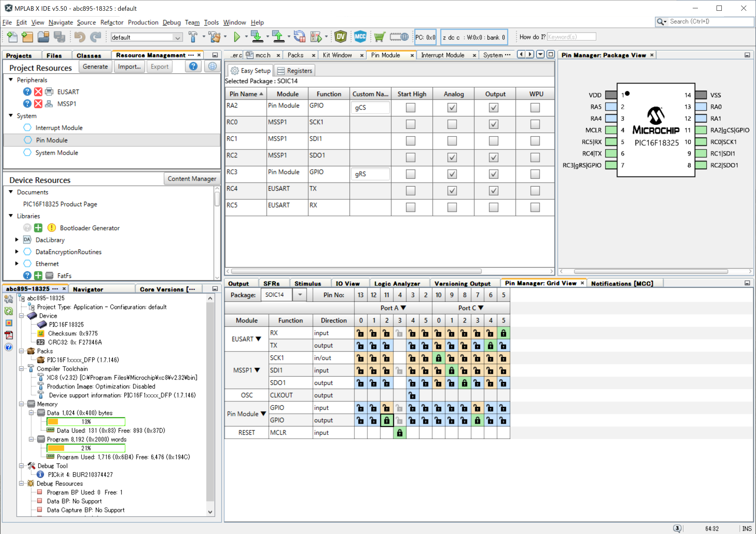Click the pin table horizontal scrollbar
The width and height of the screenshot is (756, 534).
coord(357,271)
